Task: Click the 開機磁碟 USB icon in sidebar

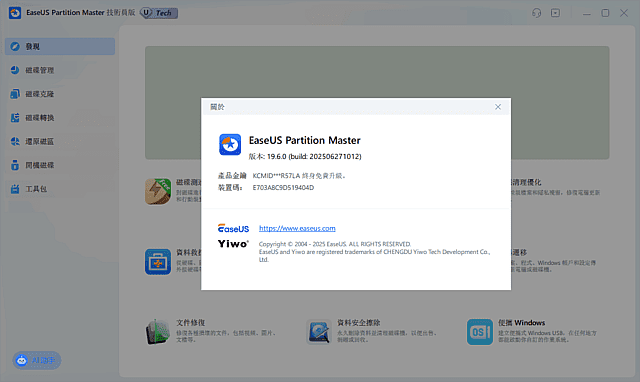Action: pos(15,165)
